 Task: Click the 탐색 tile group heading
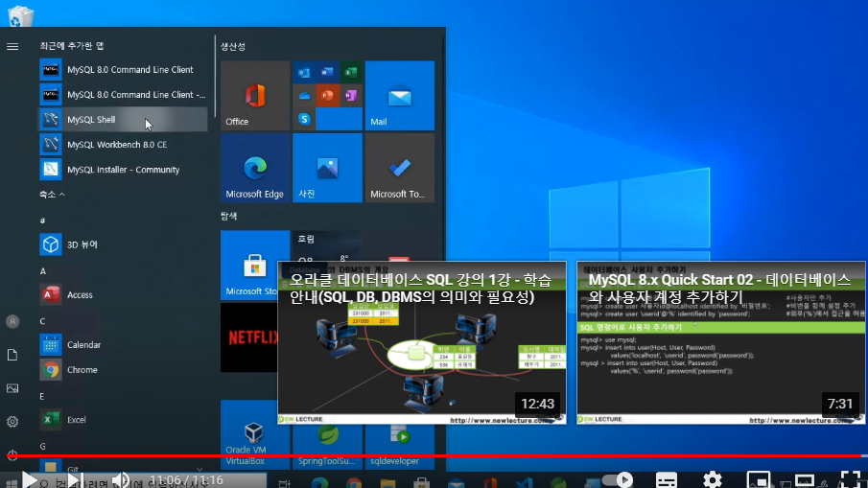tap(229, 217)
